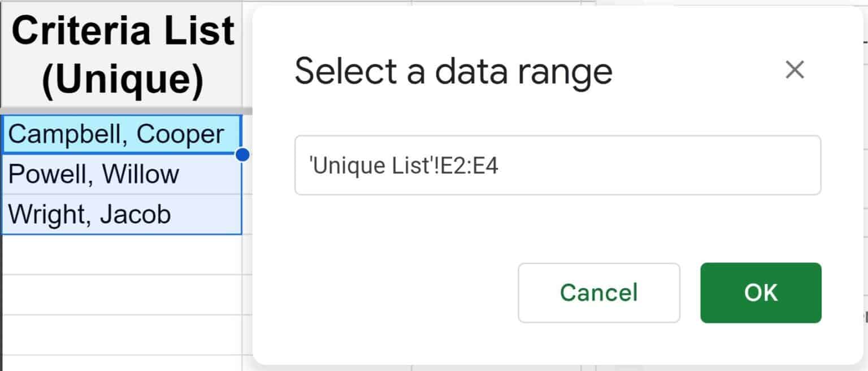Click the narrow cell right of Powell, Willow
The width and height of the screenshot is (868, 371).
248,174
